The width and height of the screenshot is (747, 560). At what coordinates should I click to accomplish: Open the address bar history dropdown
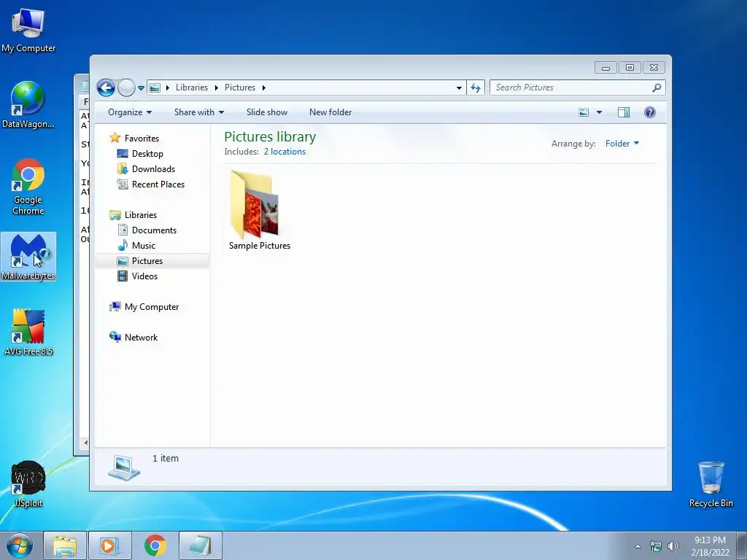point(459,87)
